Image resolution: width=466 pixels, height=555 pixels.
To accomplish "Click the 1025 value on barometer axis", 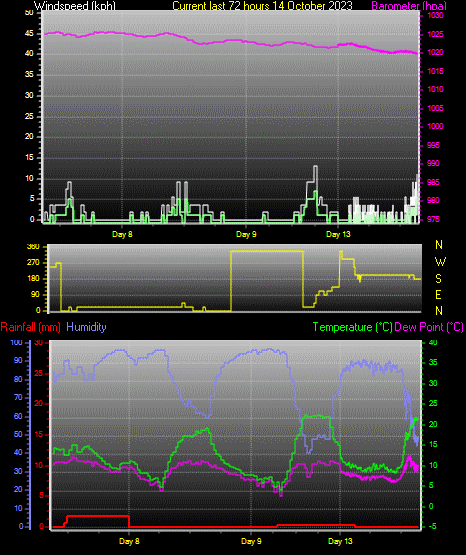I will [436, 34].
